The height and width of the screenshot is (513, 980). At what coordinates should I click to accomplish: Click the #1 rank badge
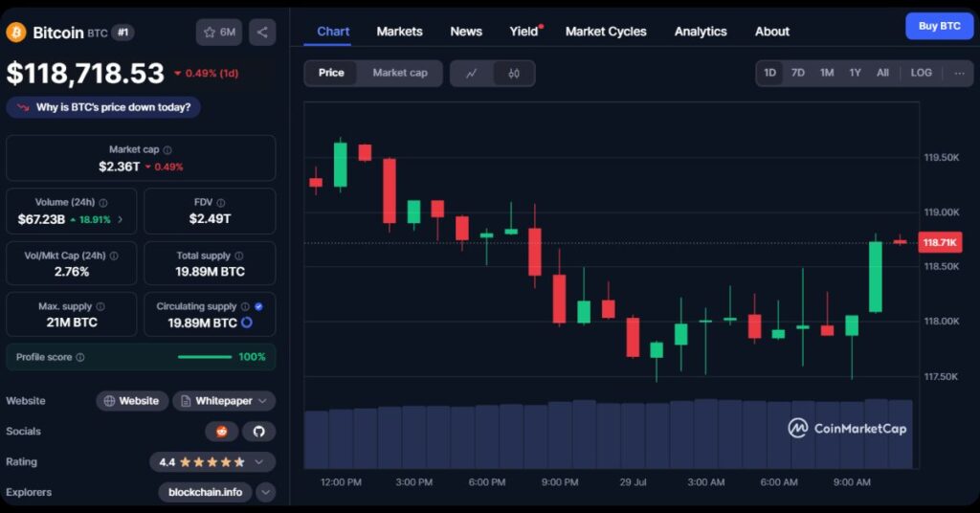click(122, 33)
